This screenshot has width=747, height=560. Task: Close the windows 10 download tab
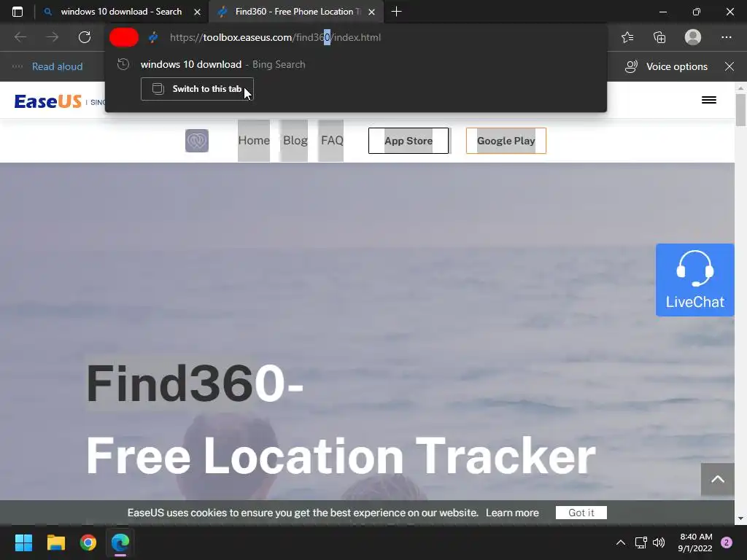(197, 12)
